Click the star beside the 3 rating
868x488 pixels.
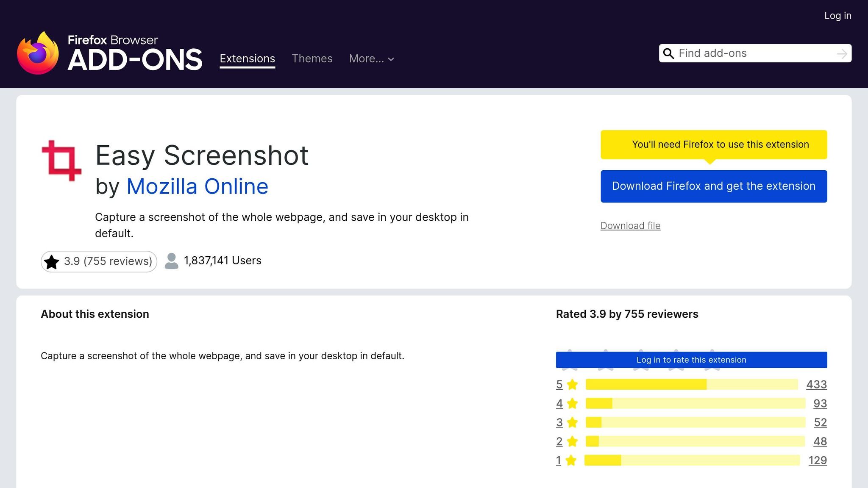[572, 422]
